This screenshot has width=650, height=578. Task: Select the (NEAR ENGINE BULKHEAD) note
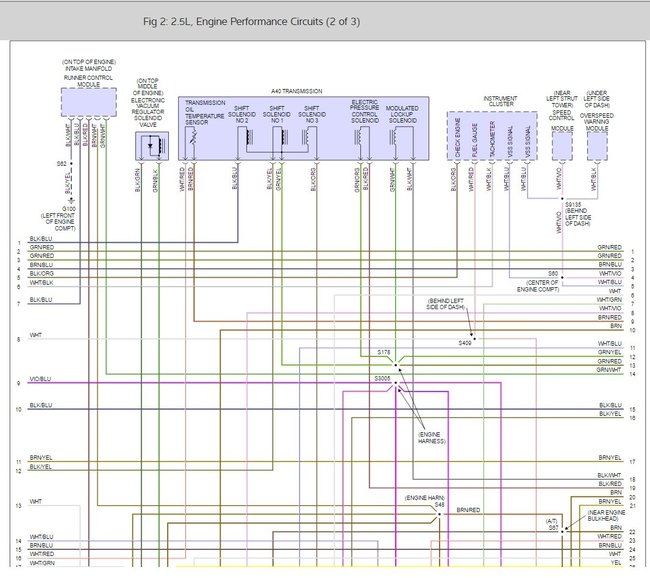606,515
